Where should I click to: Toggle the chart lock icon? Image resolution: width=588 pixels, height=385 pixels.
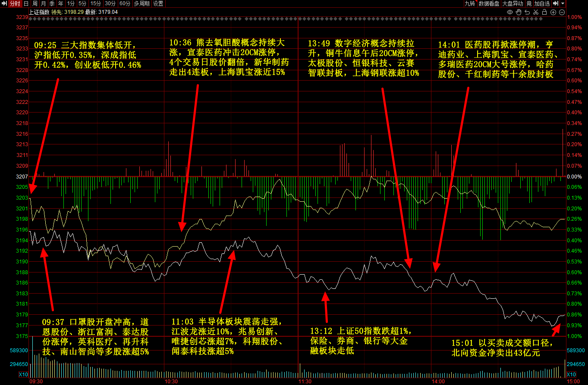click(545, 13)
